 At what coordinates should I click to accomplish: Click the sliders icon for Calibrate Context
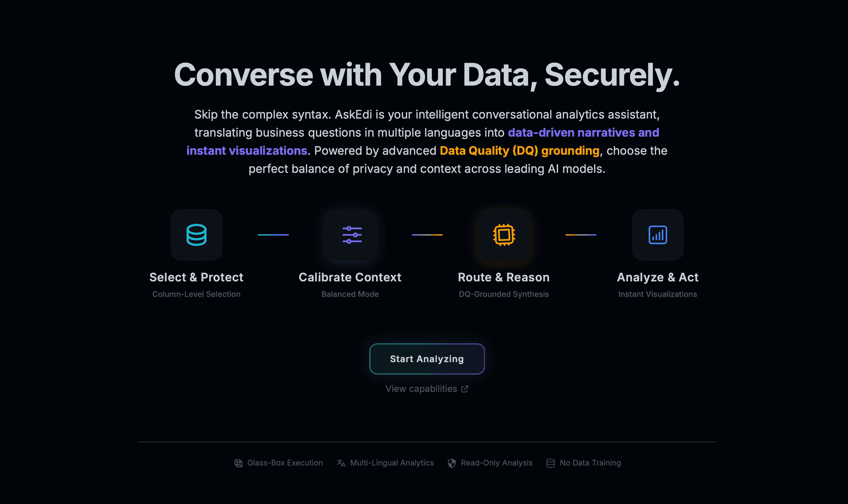click(352, 235)
